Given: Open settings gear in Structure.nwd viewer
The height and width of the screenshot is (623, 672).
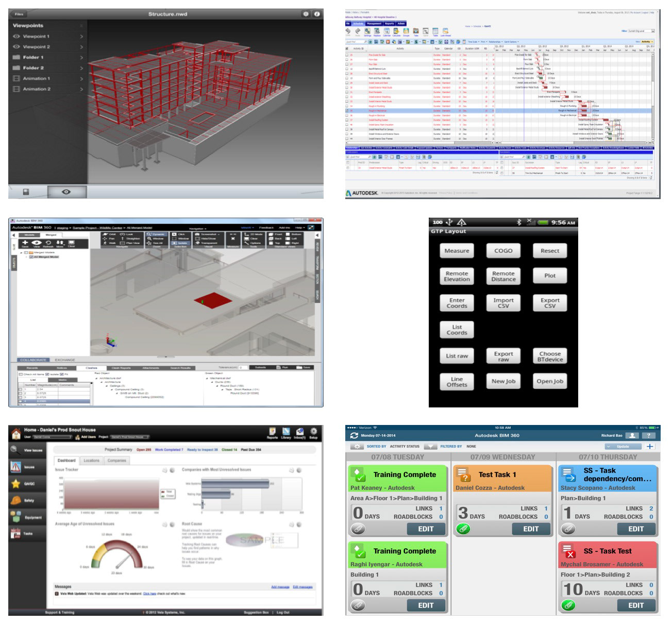Looking at the screenshot, I should point(306,14).
